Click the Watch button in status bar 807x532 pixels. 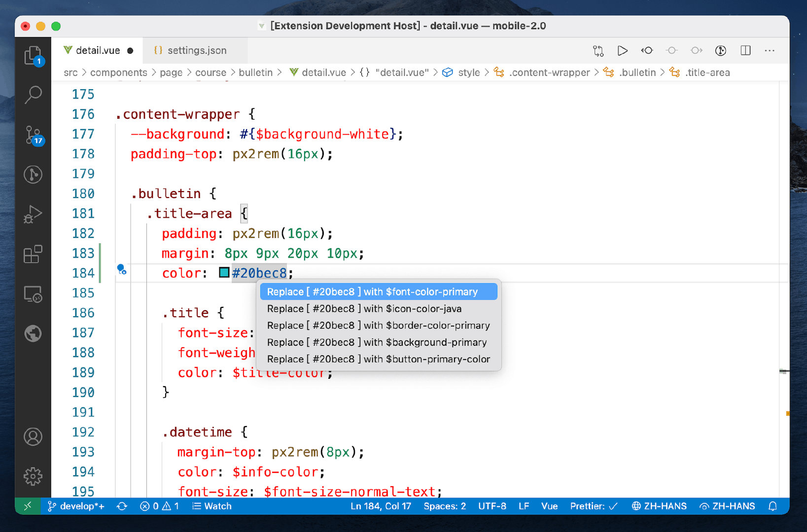[x=212, y=506]
